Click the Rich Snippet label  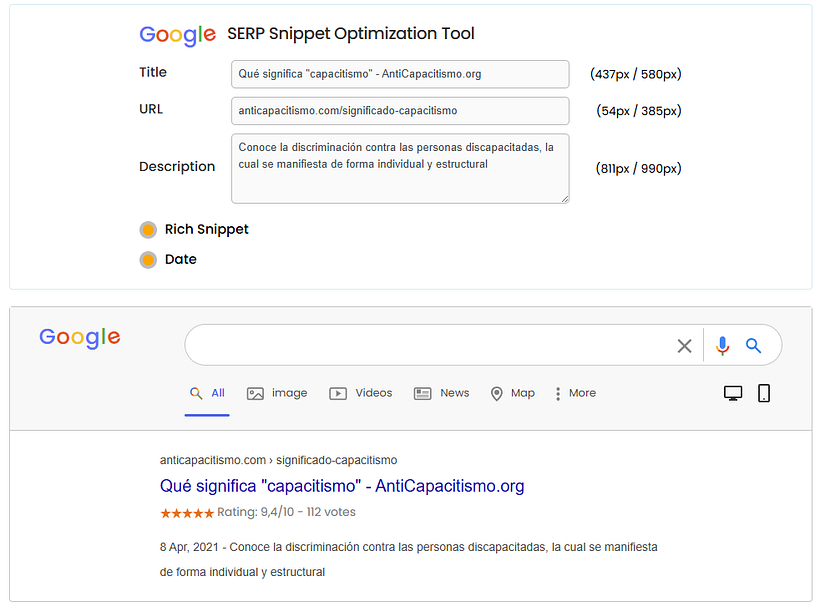207,230
